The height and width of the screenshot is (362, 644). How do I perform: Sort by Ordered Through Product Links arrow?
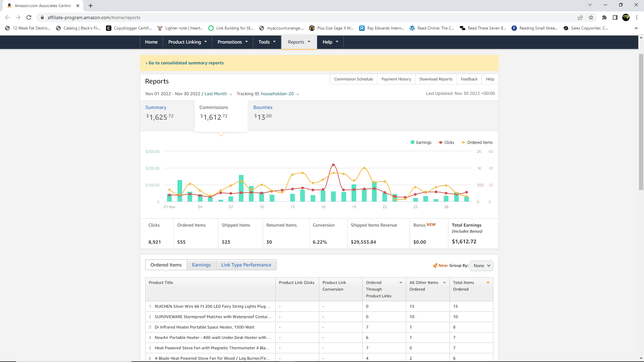(x=401, y=283)
